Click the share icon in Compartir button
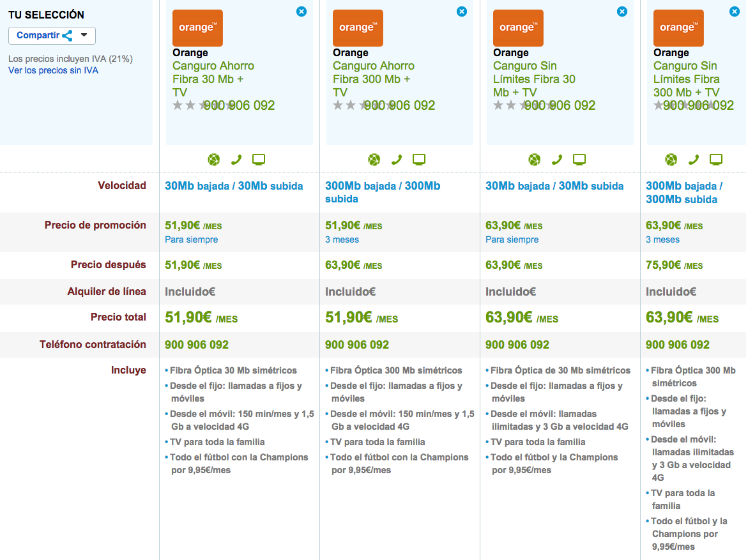The image size is (748, 560). 67,36
